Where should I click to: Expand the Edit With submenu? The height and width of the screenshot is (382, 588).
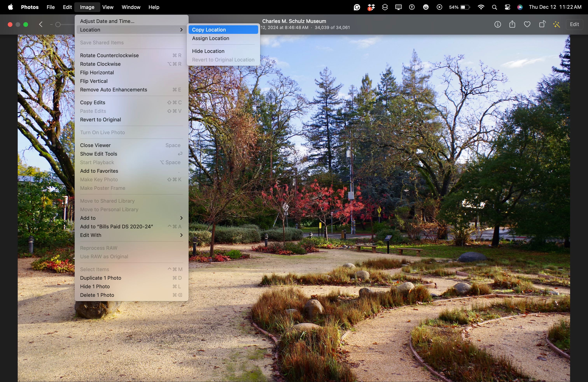pyautogui.click(x=131, y=235)
